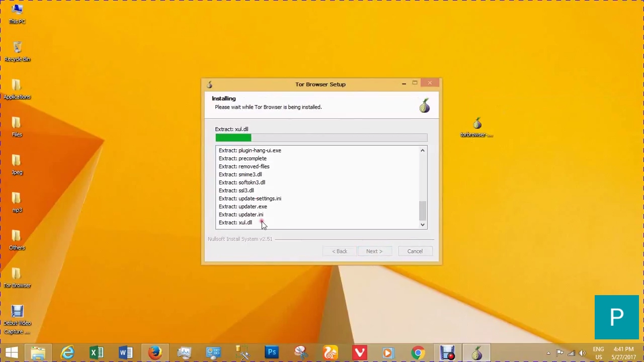Open Excel from the taskbar

tap(97, 353)
